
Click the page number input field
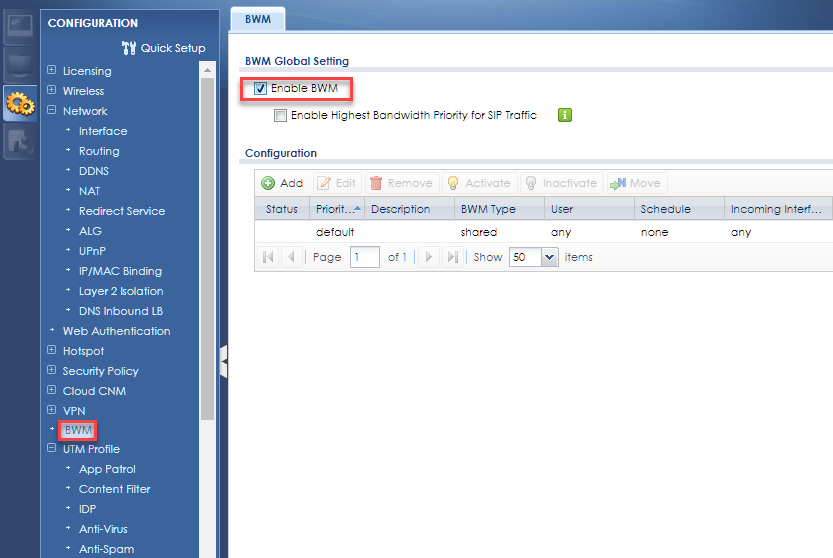[365, 257]
